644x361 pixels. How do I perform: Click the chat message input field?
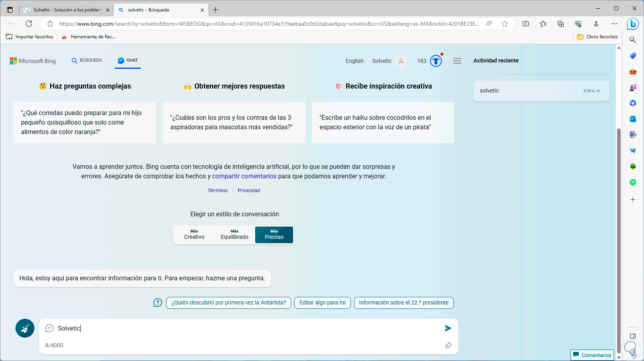(x=249, y=328)
